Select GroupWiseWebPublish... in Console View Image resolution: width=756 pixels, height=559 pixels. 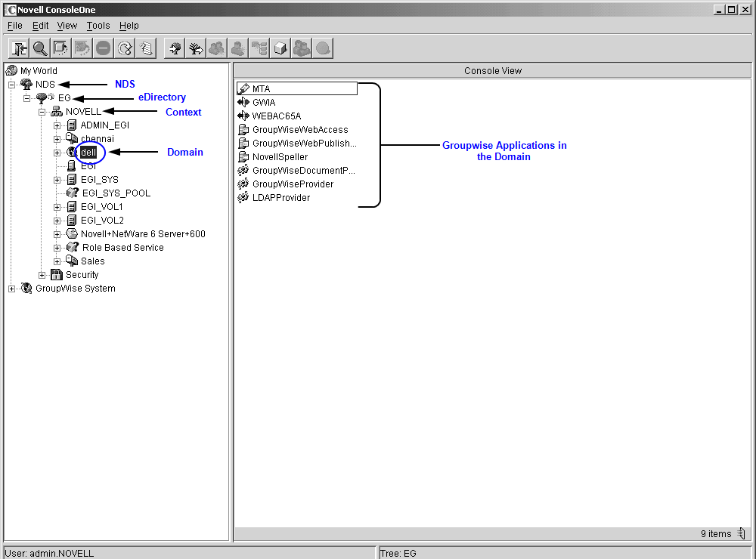[304, 143]
